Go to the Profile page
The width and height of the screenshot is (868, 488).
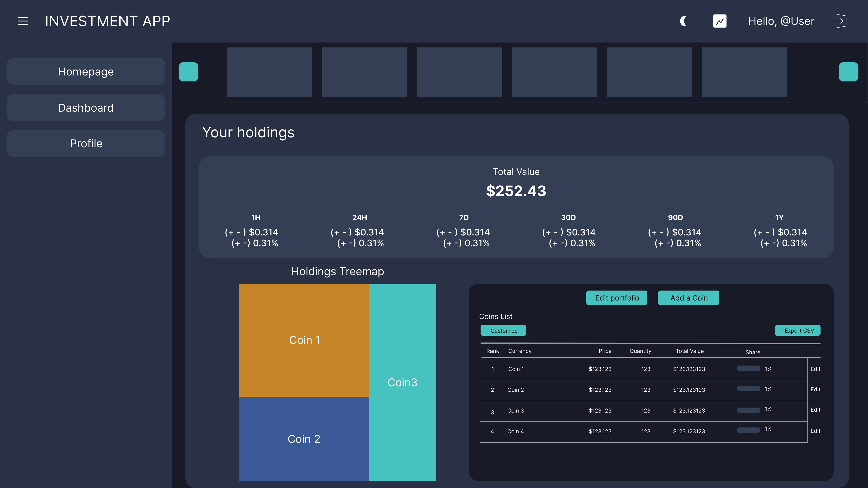86,143
